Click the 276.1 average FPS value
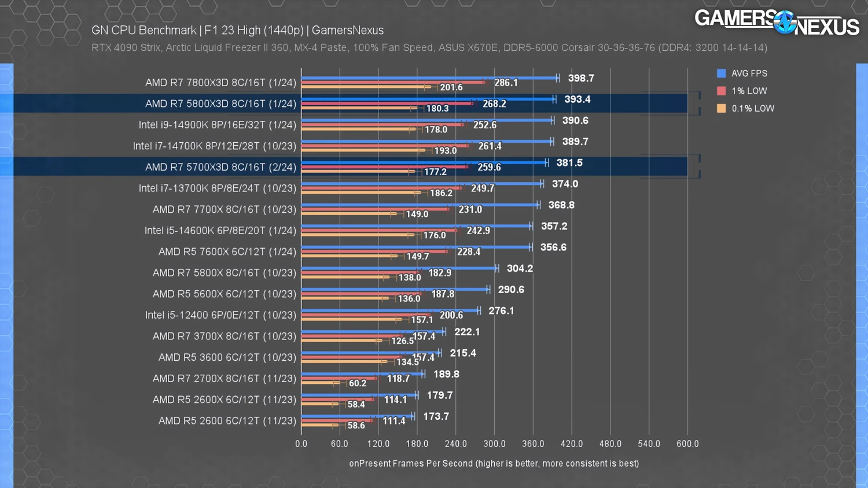The width and height of the screenshot is (868, 488). [x=501, y=310]
